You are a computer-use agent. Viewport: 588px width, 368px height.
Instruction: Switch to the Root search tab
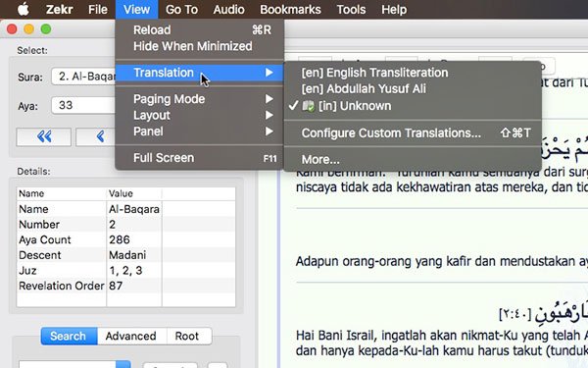pos(187,336)
